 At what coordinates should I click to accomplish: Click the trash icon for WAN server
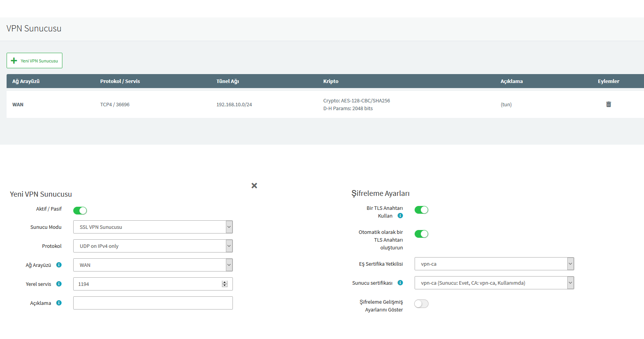click(x=608, y=104)
